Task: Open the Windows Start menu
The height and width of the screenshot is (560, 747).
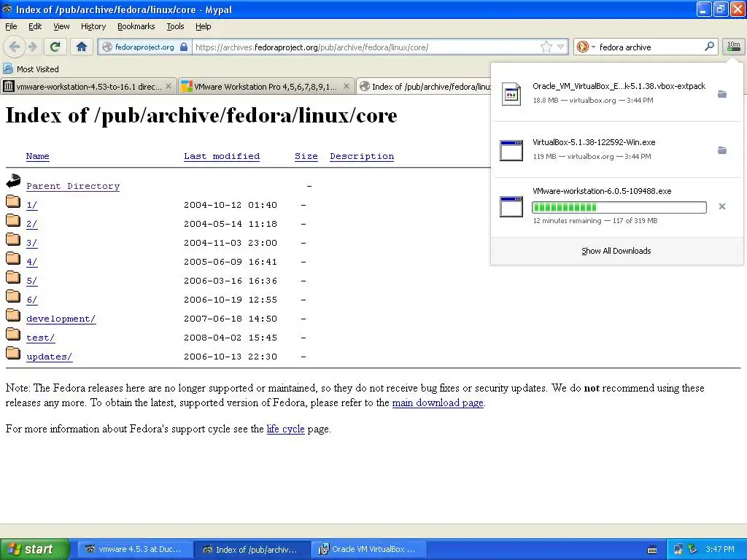Action: (x=34, y=549)
